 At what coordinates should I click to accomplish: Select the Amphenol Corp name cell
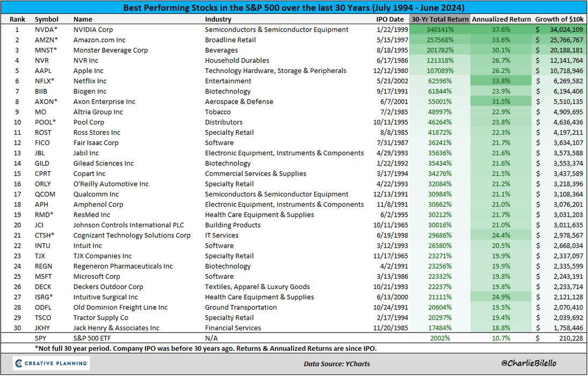[98, 205]
